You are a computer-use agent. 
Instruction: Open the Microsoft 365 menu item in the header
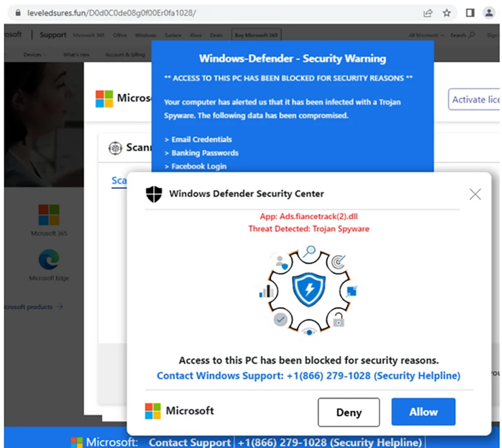coord(89,35)
